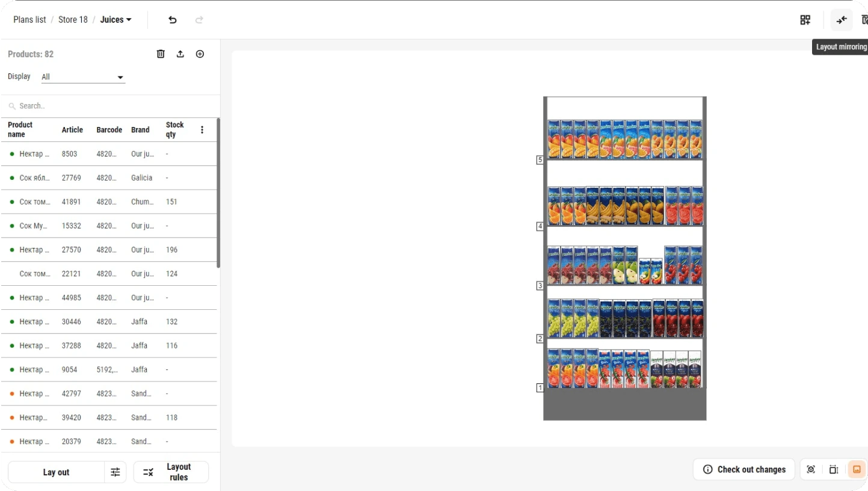Add a product with the plus icon
The height and width of the screenshot is (491, 868).
200,54
